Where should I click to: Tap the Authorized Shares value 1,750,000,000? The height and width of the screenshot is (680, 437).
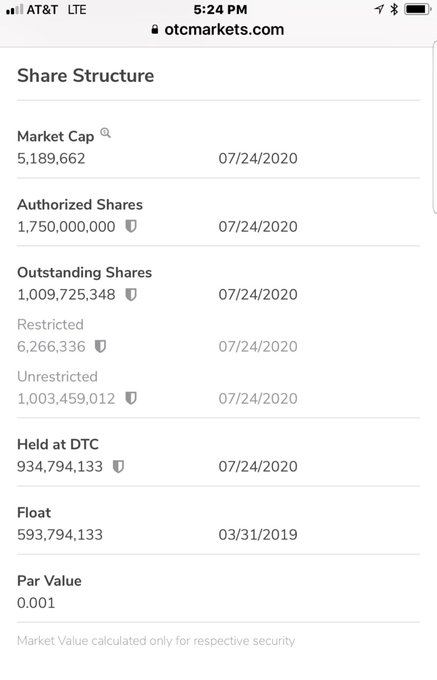click(x=66, y=226)
